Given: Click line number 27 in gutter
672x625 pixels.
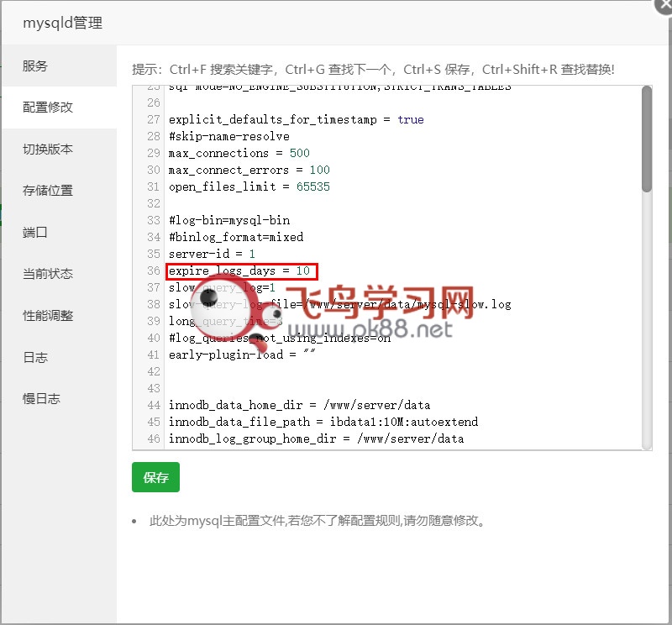Looking at the screenshot, I should coord(153,119).
